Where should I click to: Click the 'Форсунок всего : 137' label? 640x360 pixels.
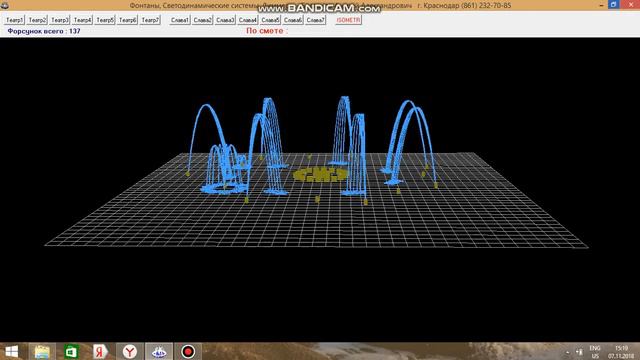[x=44, y=31]
